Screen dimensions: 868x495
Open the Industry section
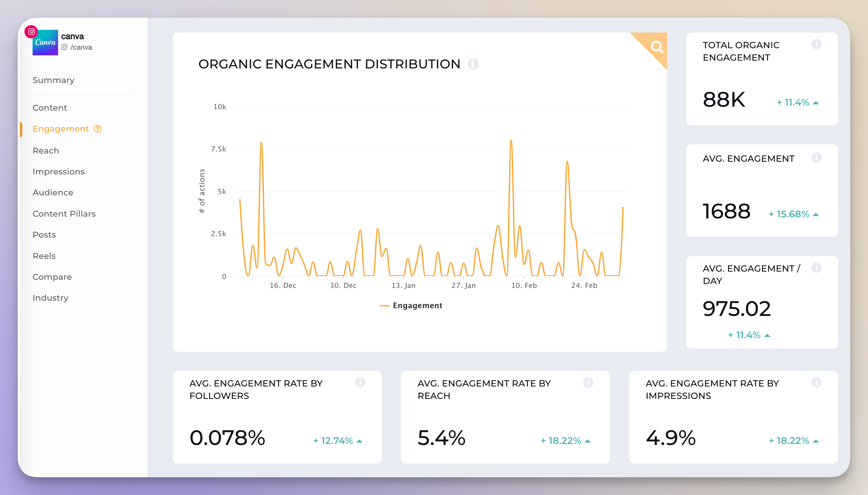coord(50,298)
